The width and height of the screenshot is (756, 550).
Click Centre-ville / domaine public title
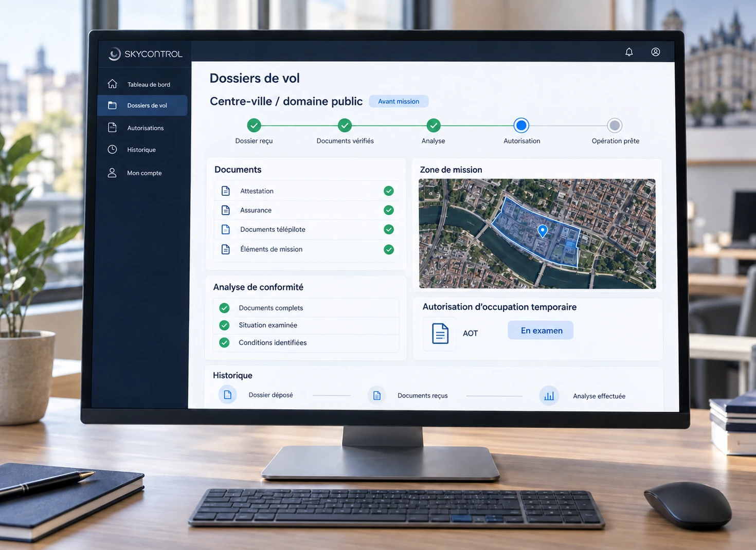(286, 101)
